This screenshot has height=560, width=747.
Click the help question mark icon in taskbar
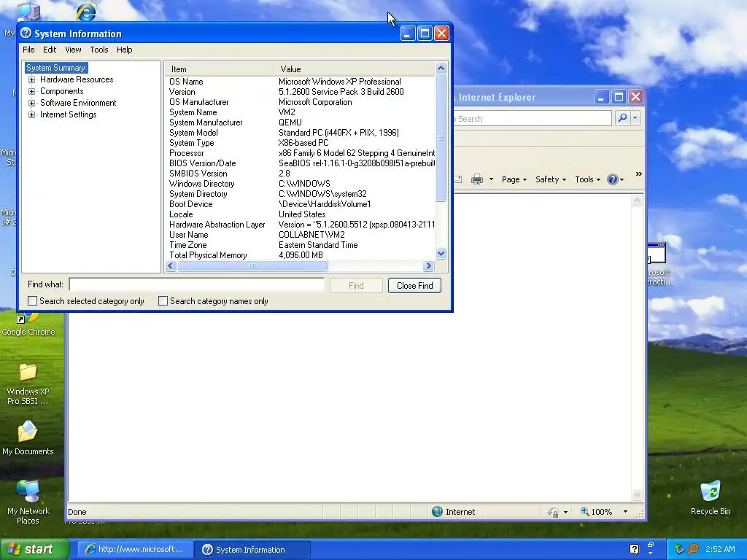click(x=634, y=549)
